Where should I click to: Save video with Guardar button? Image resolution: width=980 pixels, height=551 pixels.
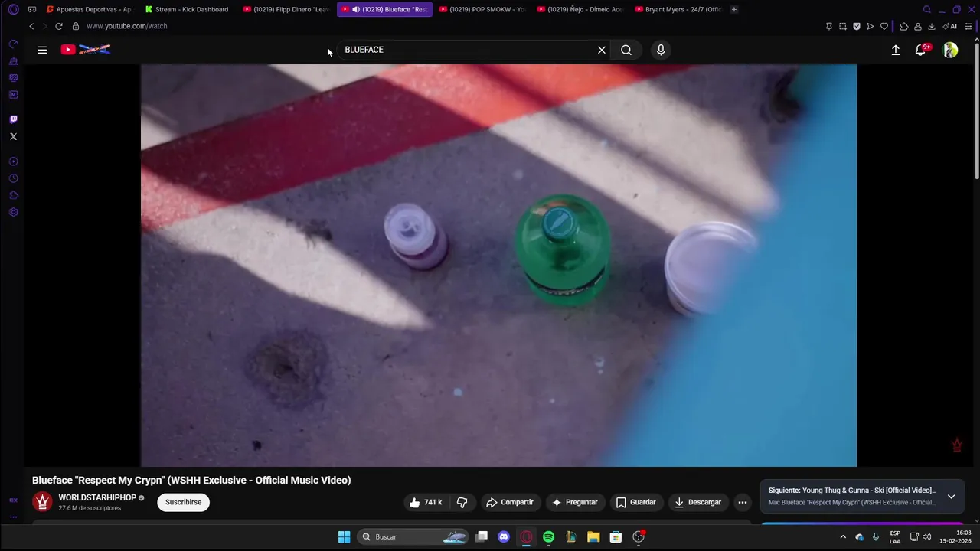(x=636, y=502)
